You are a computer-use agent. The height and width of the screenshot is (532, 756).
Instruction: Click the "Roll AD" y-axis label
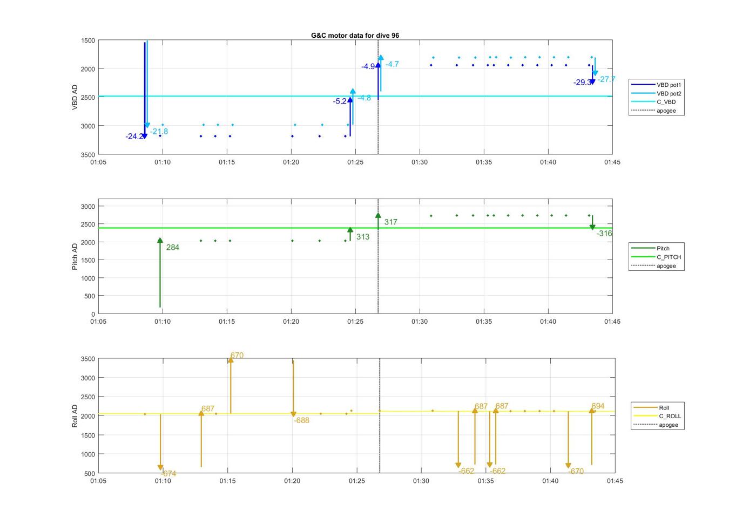coord(75,416)
